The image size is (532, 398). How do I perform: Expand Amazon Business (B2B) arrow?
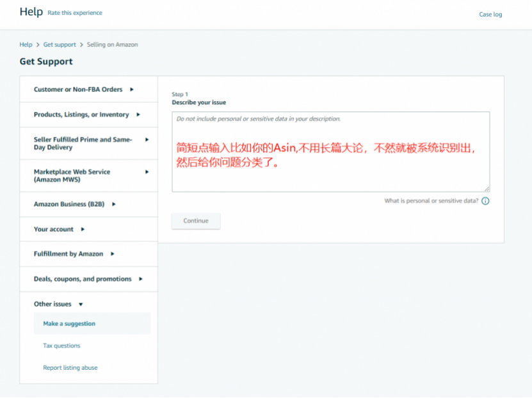(x=114, y=204)
